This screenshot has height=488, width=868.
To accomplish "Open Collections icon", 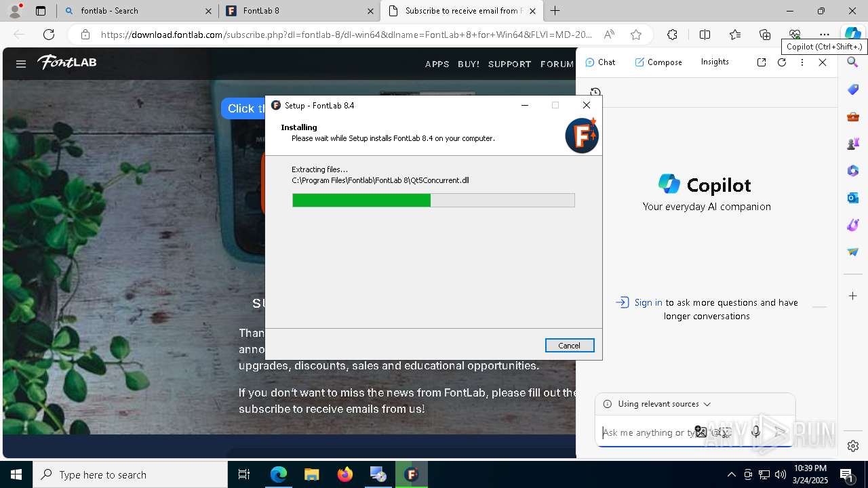I will coord(765,35).
